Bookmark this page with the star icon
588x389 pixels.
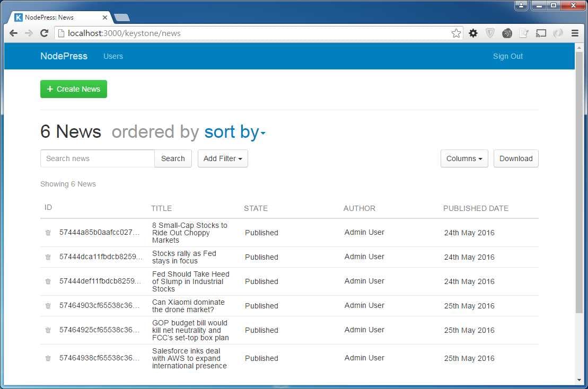[x=456, y=33]
